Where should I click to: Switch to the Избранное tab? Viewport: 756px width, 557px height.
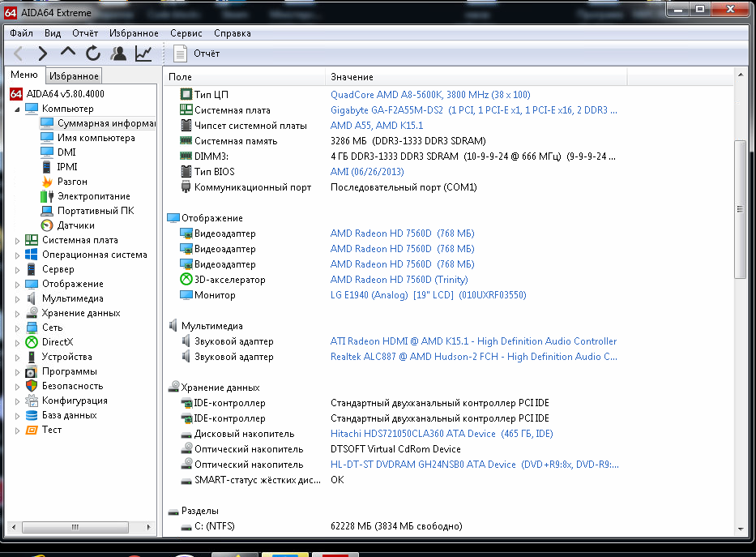[74, 76]
